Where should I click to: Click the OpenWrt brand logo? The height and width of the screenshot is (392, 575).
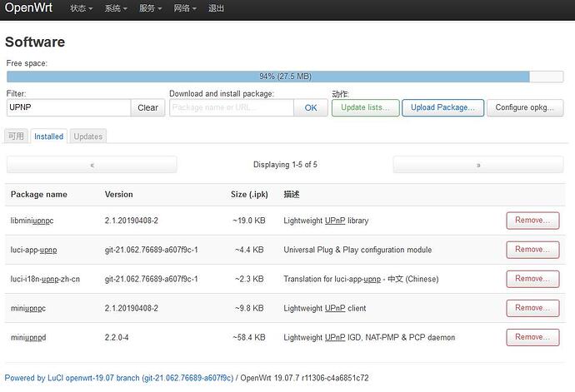coord(28,7)
